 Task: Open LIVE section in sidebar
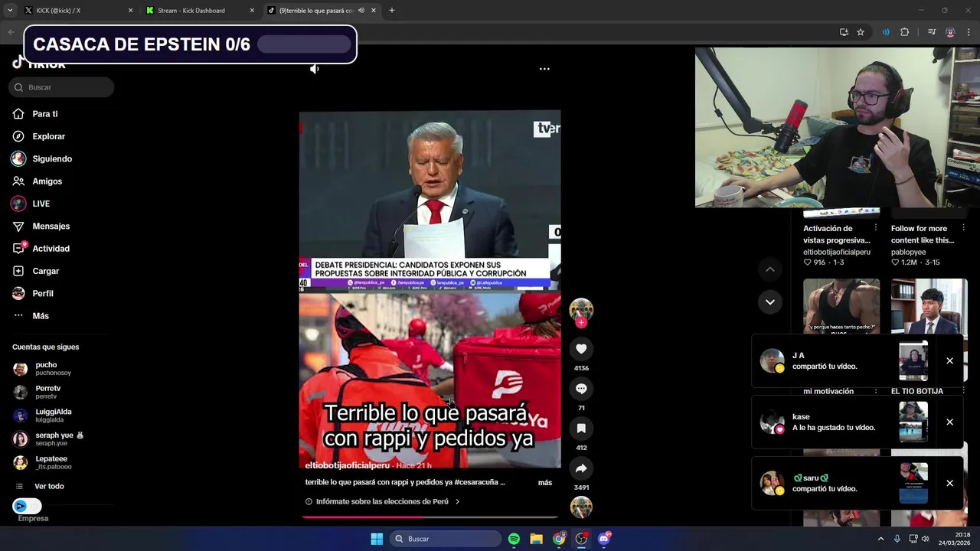pos(41,204)
